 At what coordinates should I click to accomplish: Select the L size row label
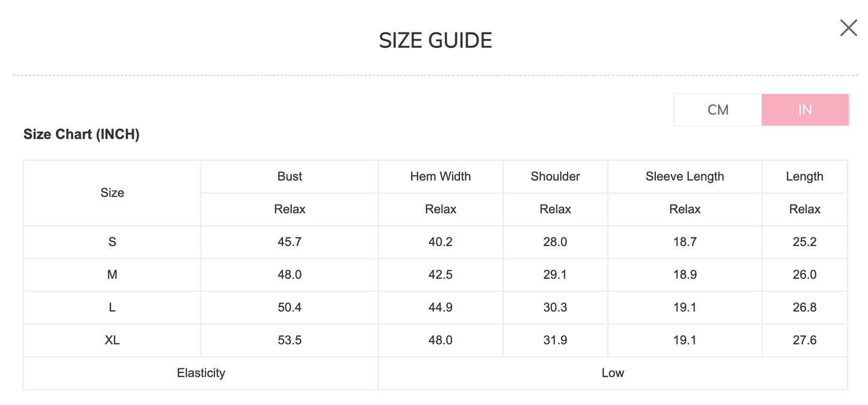tap(112, 307)
